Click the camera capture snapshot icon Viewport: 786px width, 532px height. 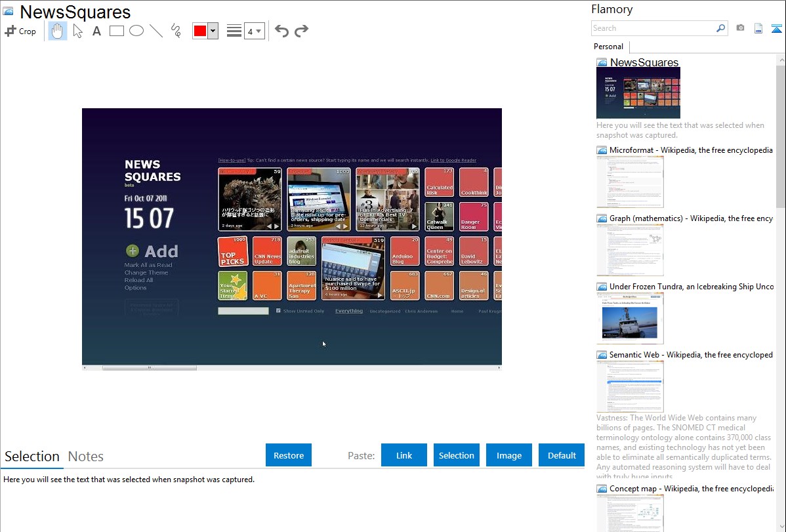tap(740, 28)
